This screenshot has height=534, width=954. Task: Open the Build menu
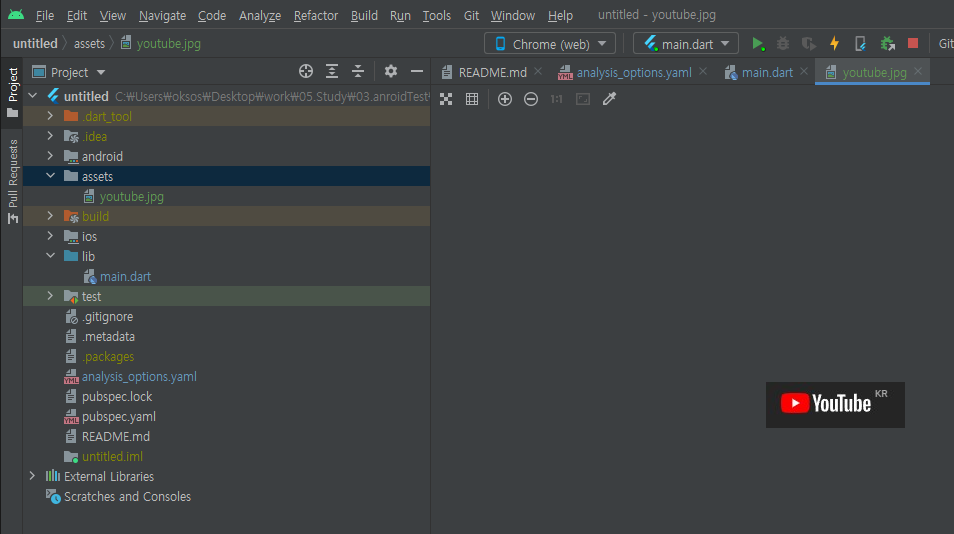(x=364, y=16)
